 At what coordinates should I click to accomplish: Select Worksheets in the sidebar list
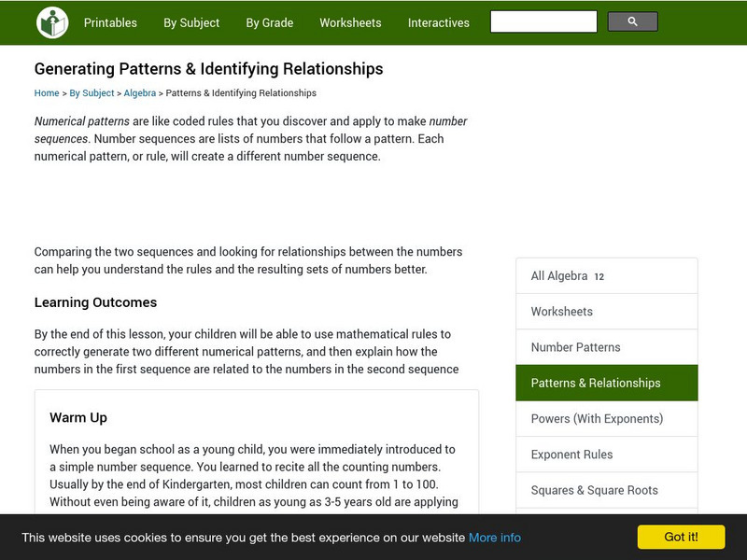(x=562, y=312)
